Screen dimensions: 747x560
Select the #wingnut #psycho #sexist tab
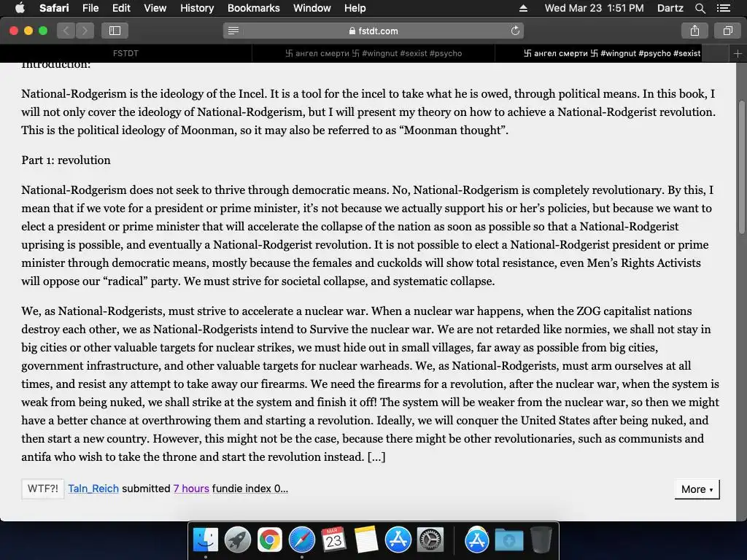[x=612, y=53]
